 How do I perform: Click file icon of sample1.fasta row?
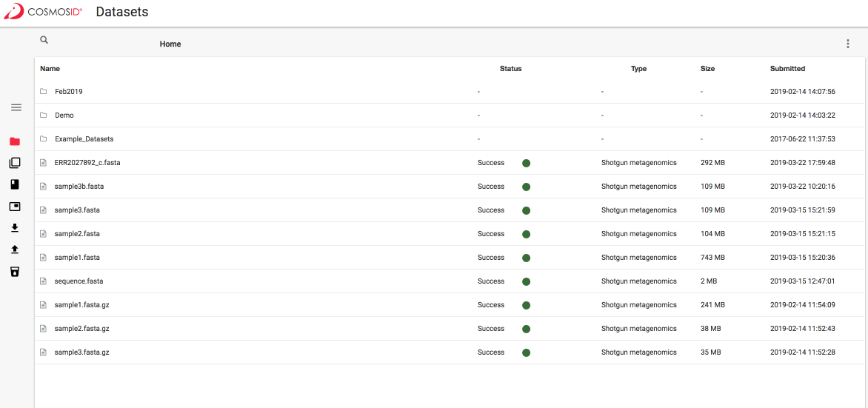(x=43, y=258)
